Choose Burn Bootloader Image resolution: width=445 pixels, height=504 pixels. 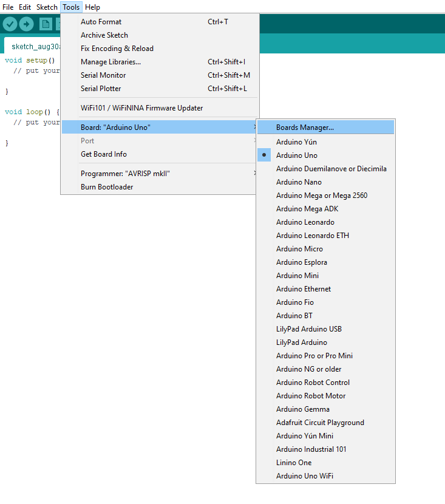[x=160, y=187]
